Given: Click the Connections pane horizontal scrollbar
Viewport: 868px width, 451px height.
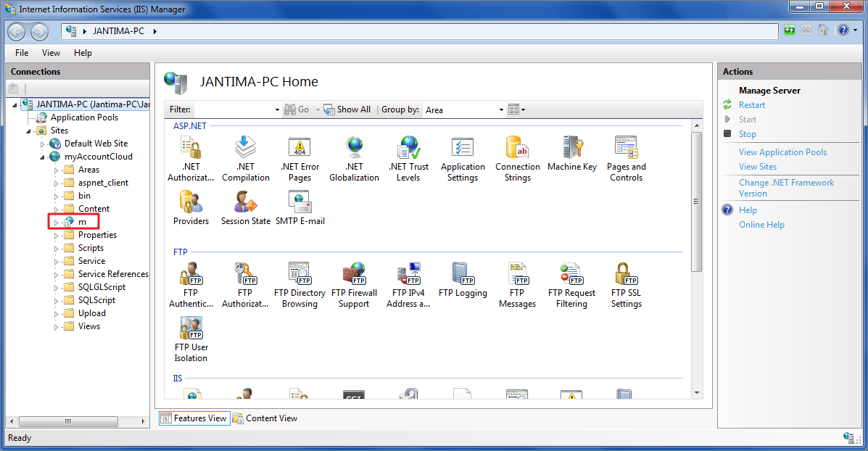Looking at the screenshot, I should [68, 422].
